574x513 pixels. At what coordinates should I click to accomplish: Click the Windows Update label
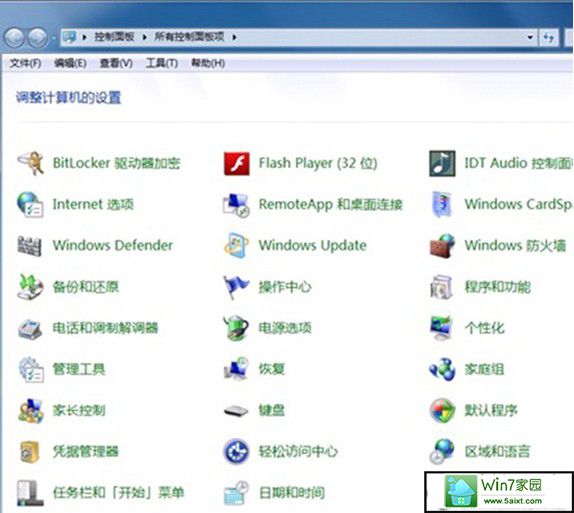point(313,245)
